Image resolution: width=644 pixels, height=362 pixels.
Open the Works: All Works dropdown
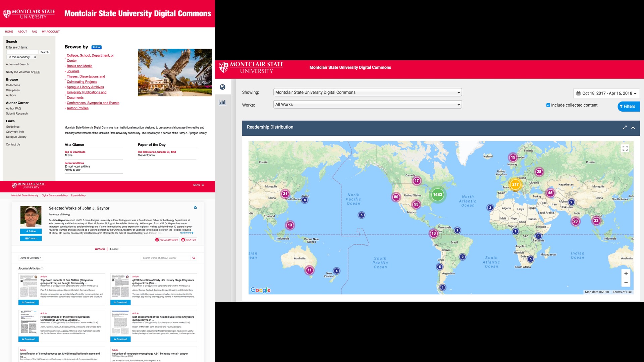[x=367, y=104]
